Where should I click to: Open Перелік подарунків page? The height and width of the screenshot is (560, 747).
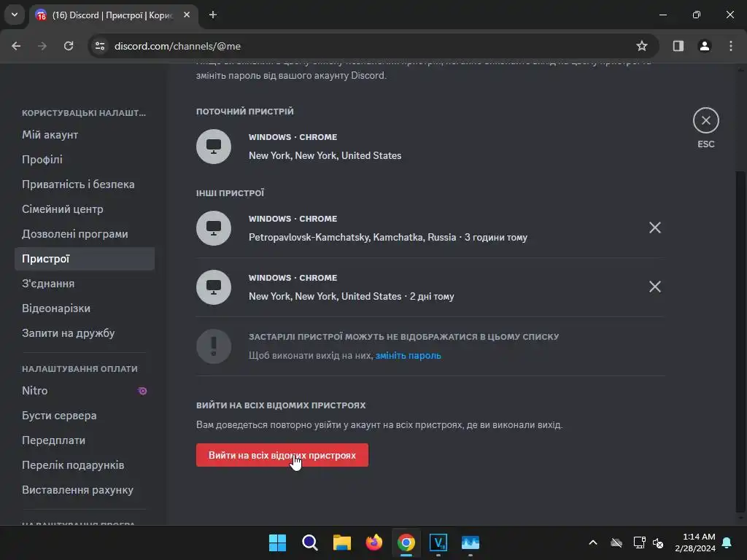tap(85, 464)
